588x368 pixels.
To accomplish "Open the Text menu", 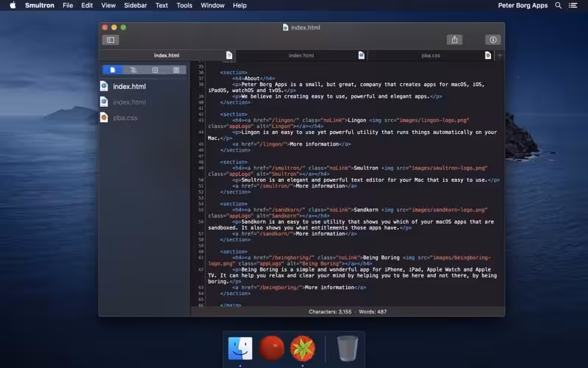I will (x=161, y=5).
